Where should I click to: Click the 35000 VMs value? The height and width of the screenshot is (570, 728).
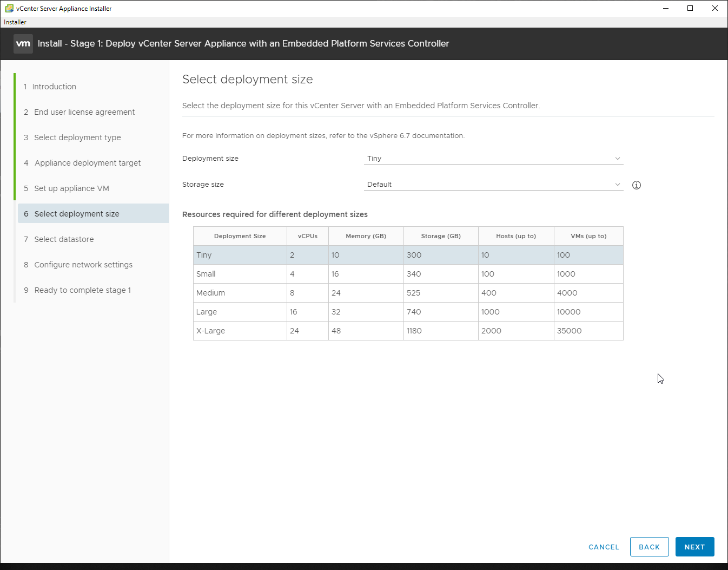[x=570, y=331]
